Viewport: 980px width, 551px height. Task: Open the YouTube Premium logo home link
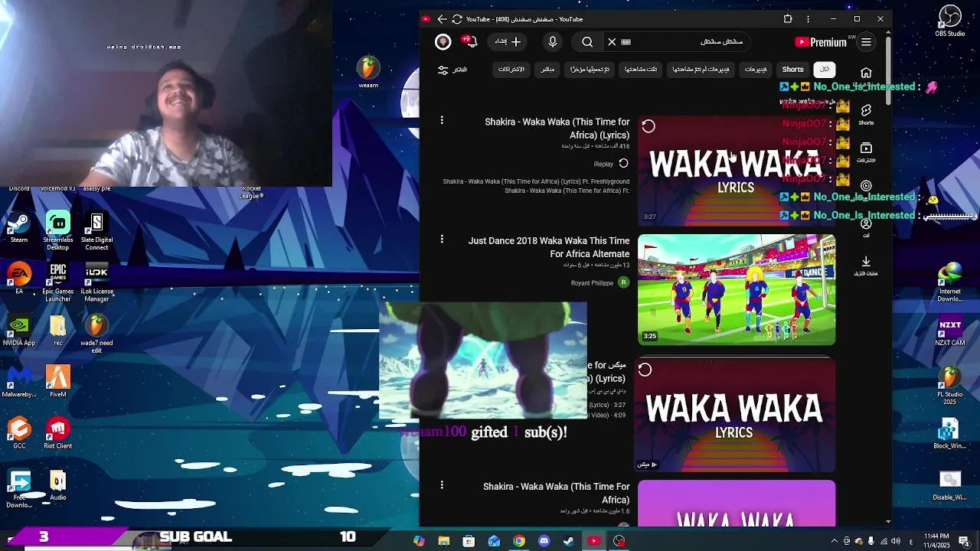[x=821, y=42]
